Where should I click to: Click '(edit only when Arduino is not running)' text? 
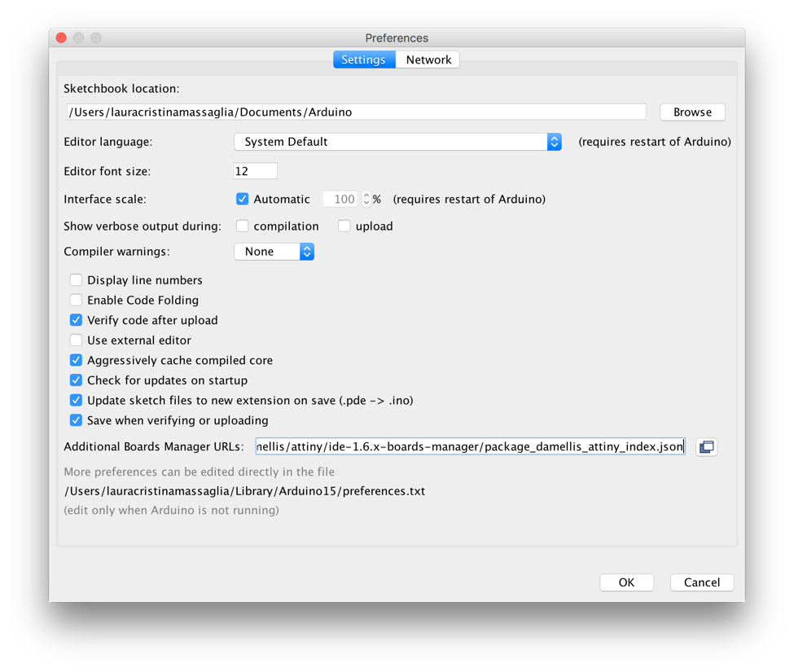tap(171, 511)
